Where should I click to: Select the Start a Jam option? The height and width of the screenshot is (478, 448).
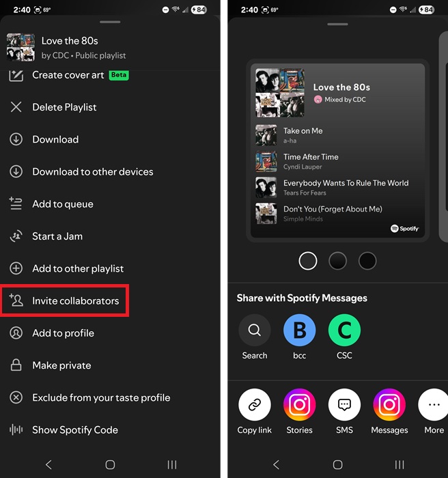tap(110, 236)
